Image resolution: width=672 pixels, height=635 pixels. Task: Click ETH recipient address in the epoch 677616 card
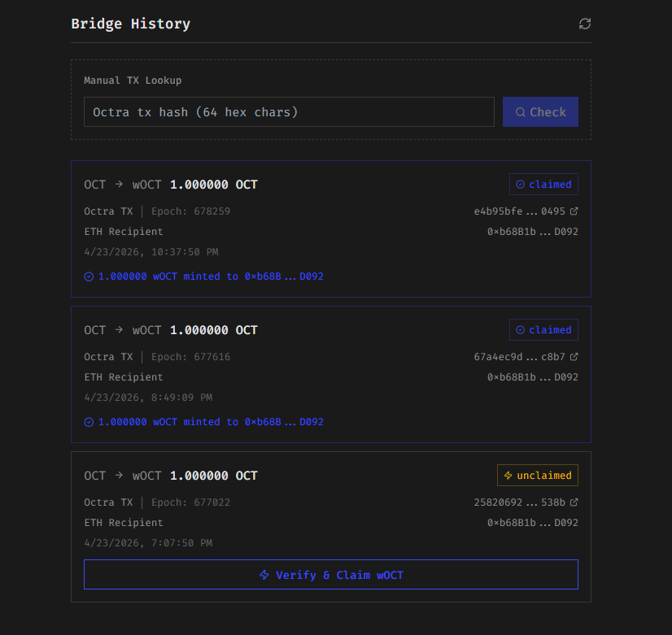coord(533,377)
